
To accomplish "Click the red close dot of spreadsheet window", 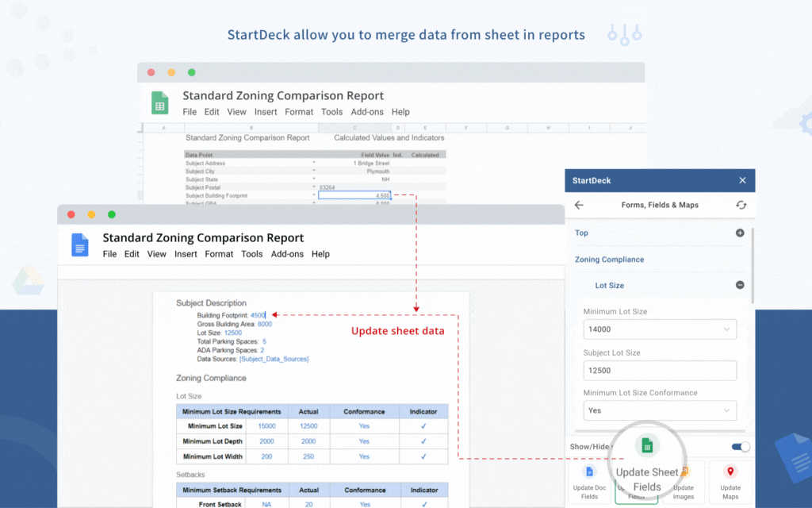I will tap(151, 72).
